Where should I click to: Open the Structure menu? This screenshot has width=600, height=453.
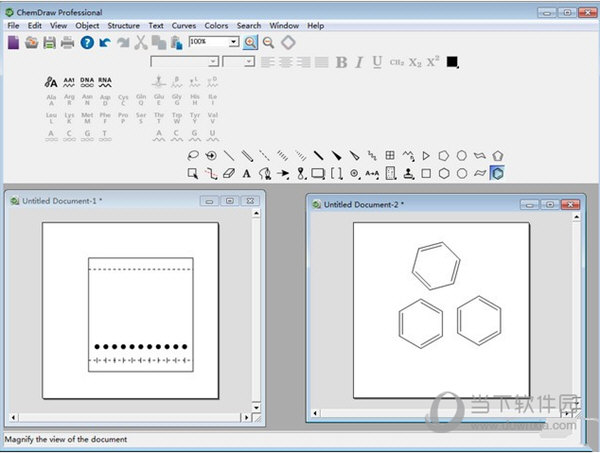[124, 25]
